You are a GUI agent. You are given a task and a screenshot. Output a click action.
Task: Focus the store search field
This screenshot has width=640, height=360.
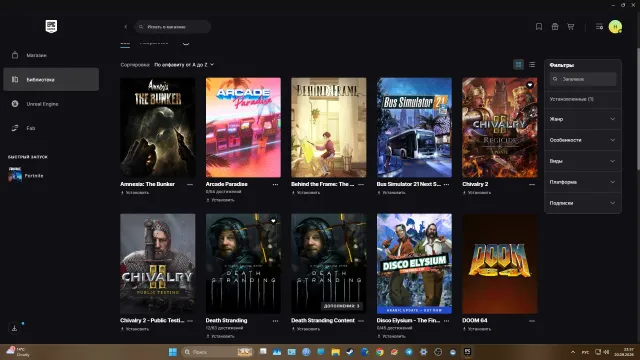(173, 27)
